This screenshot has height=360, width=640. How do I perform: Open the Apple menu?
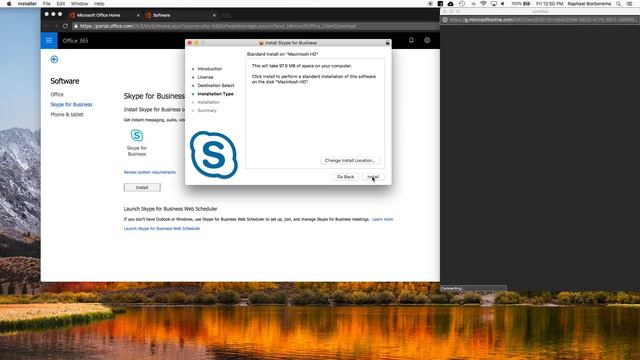9,4
